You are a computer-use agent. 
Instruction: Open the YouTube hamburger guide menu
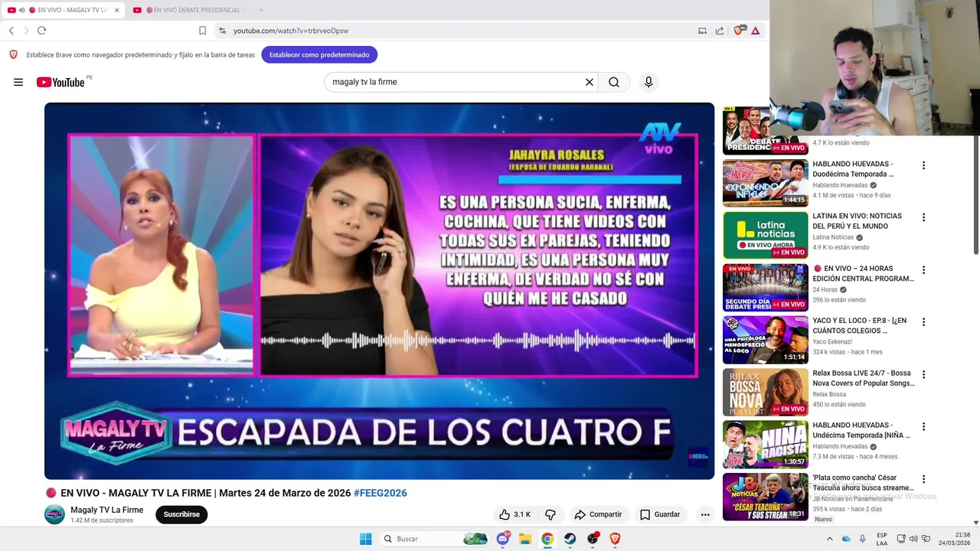coord(18,82)
